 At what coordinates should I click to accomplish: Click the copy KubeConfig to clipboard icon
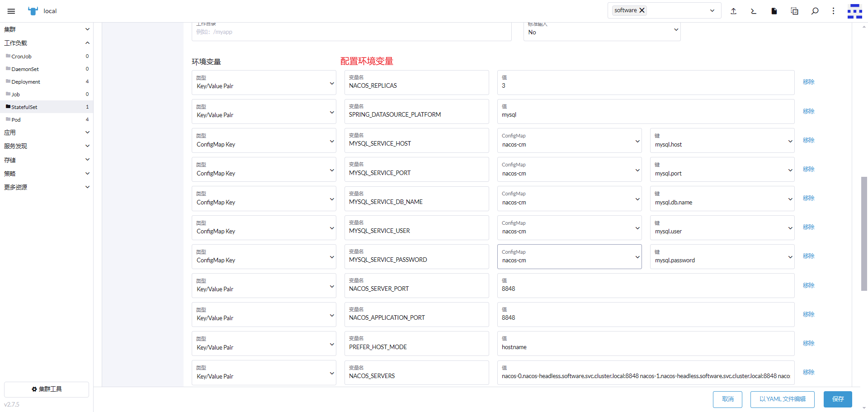pos(794,11)
